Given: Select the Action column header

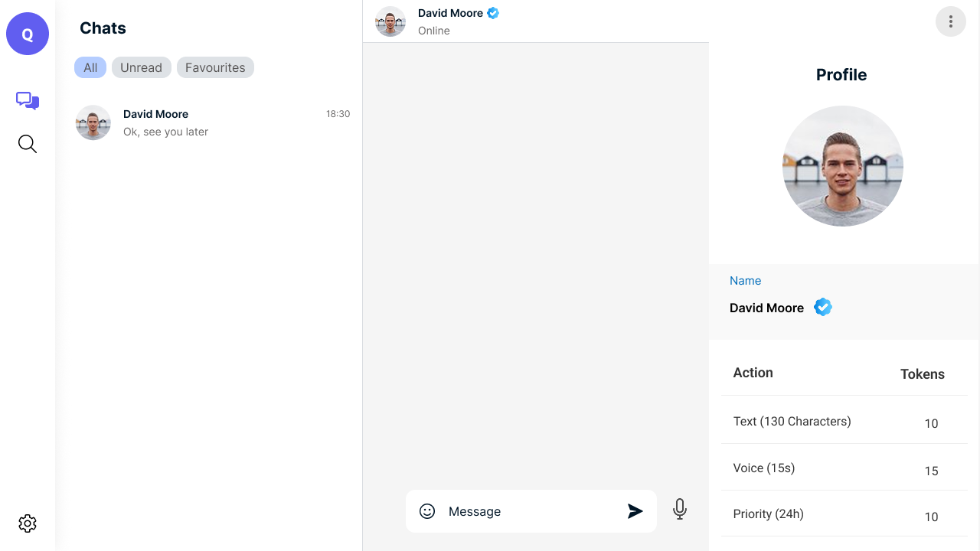Looking at the screenshot, I should point(753,373).
